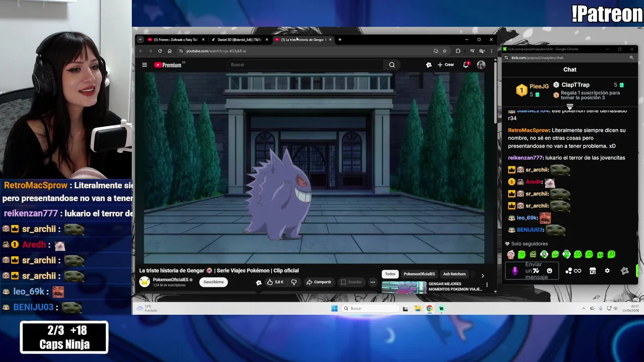Reload the YouTube page

[x=160, y=51]
